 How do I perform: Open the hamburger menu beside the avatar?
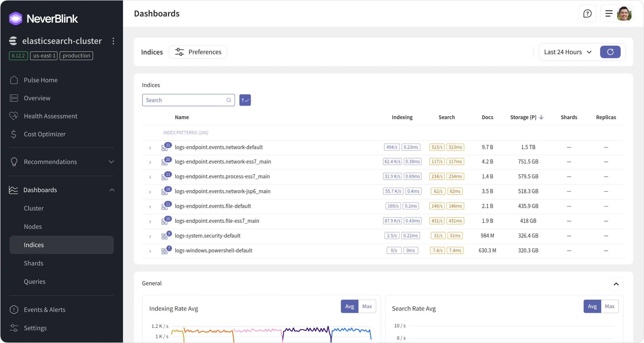[609, 13]
